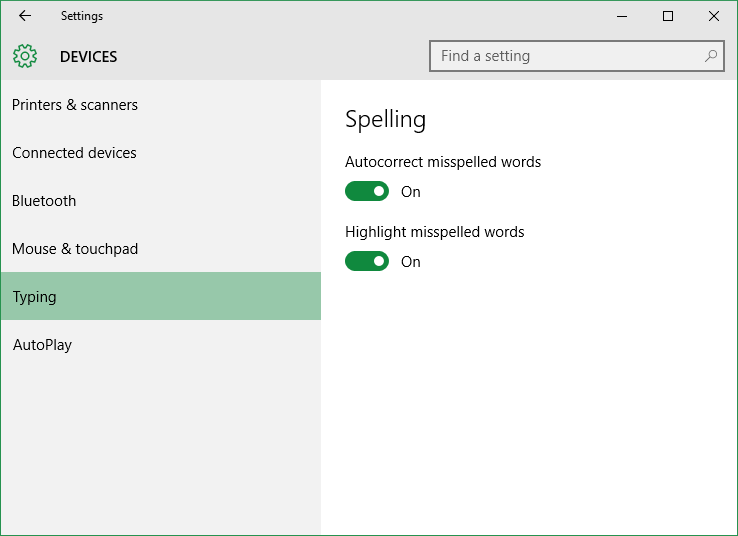Close the Settings window
This screenshot has height=536, width=738.
(714, 16)
